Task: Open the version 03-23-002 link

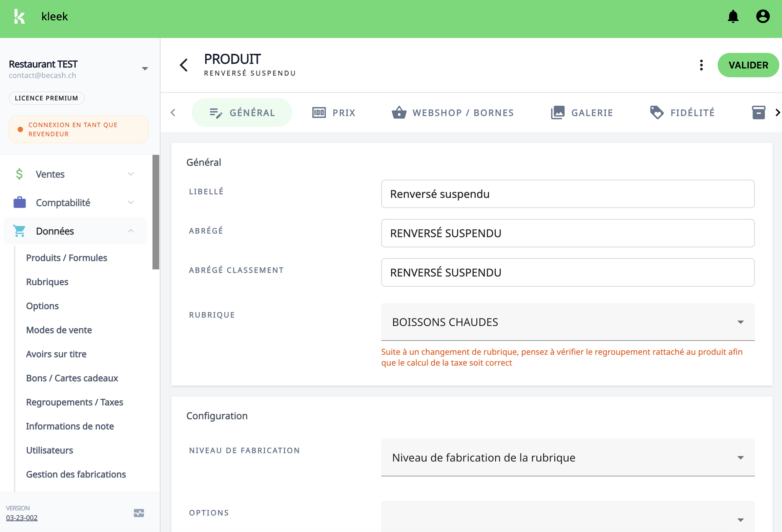Action: pyautogui.click(x=22, y=518)
